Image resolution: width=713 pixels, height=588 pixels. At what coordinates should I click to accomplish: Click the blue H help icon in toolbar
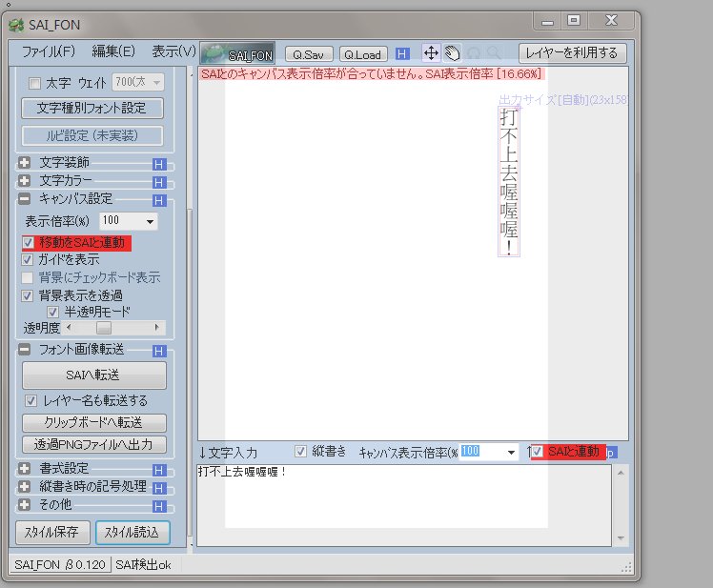point(402,54)
